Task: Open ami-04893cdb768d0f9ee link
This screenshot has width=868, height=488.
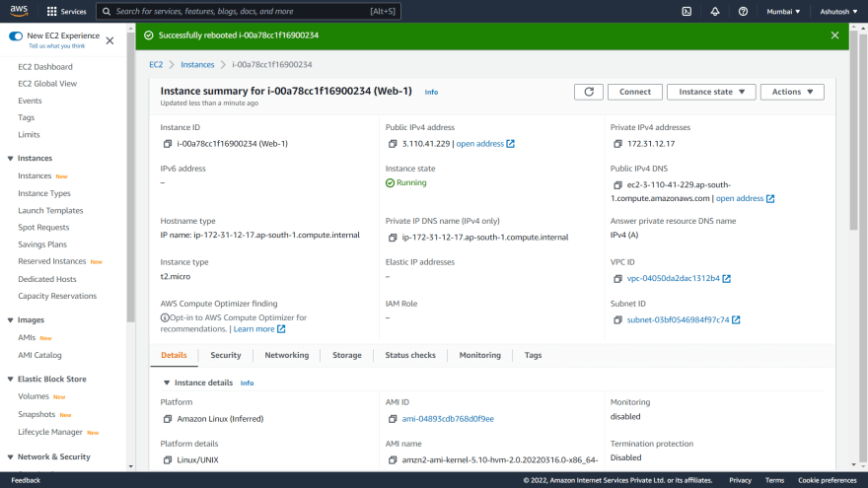Action: click(448, 419)
